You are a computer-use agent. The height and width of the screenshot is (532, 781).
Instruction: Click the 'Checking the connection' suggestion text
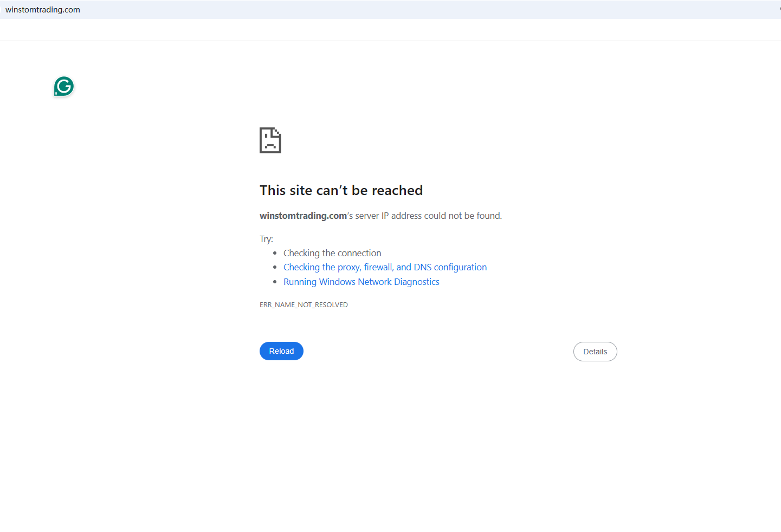(x=332, y=253)
